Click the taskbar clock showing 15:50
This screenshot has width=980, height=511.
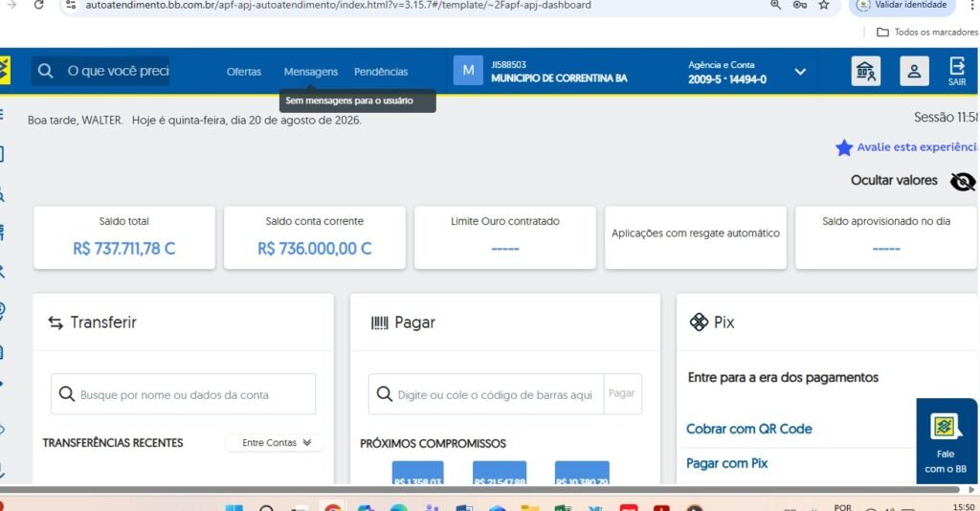[964, 506]
